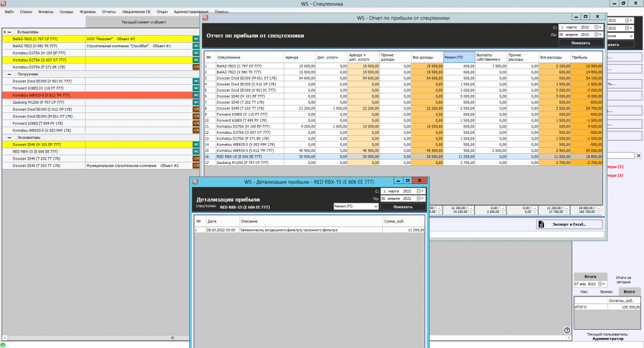Switch to the Нал. totals tab
This screenshot has height=348, width=644.
584,291
